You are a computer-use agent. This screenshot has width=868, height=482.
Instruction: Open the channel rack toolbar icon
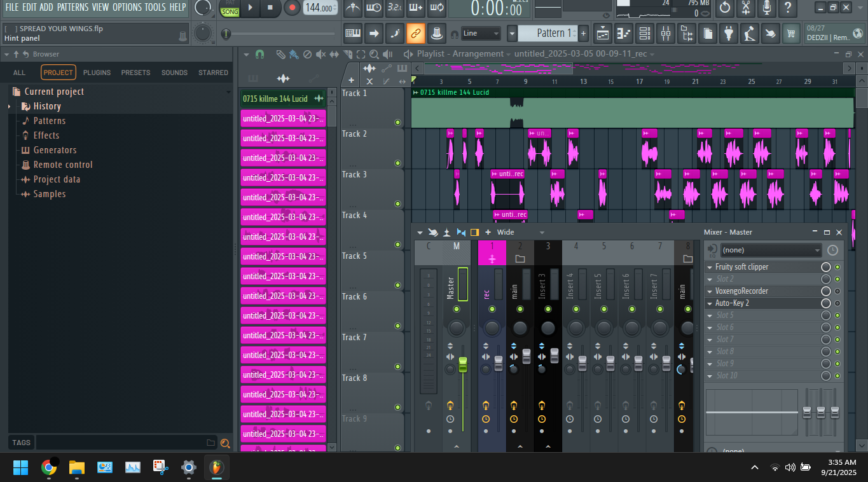pos(644,33)
